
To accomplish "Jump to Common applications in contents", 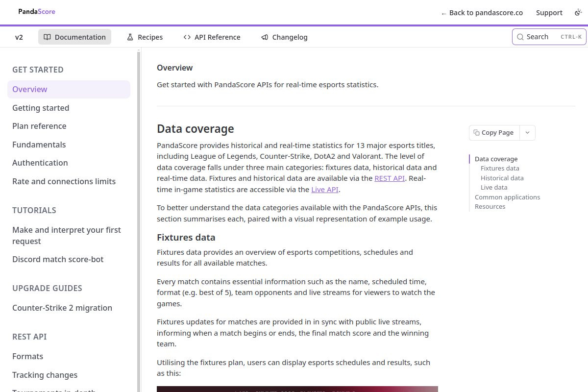I will click(x=507, y=197).
